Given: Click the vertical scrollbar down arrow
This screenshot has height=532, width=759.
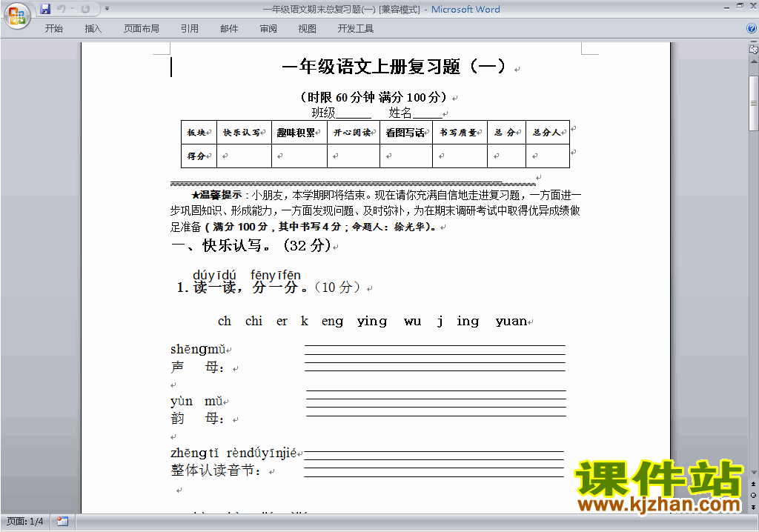Looking at the screenshot, I should [x=753, y=472].
